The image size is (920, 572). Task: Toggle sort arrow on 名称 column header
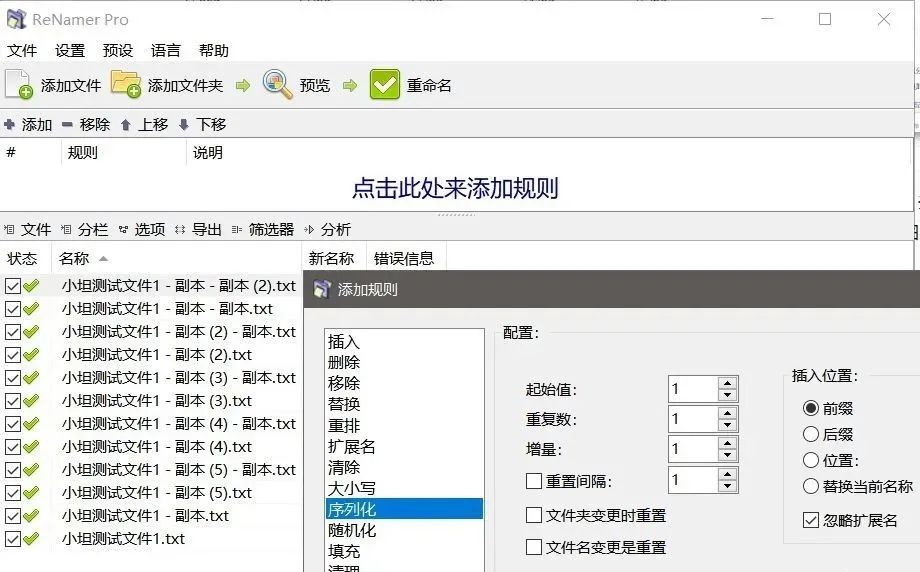[x=103, y=259]
